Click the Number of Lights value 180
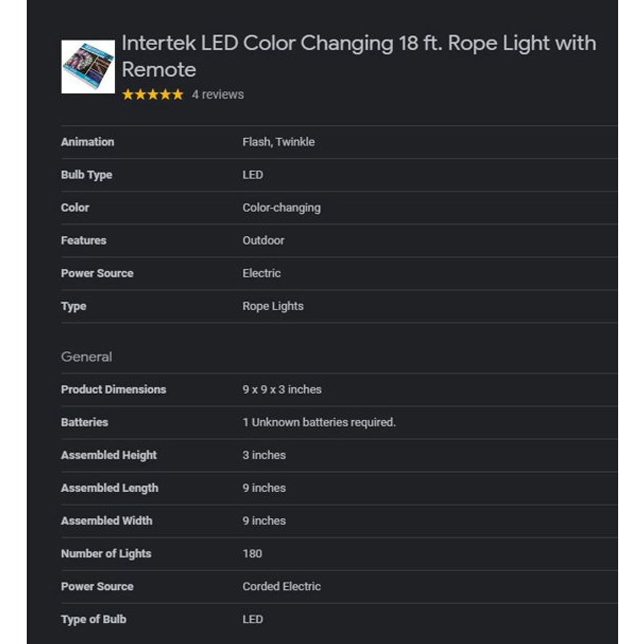The image size is (644, 644). [252, 554]
